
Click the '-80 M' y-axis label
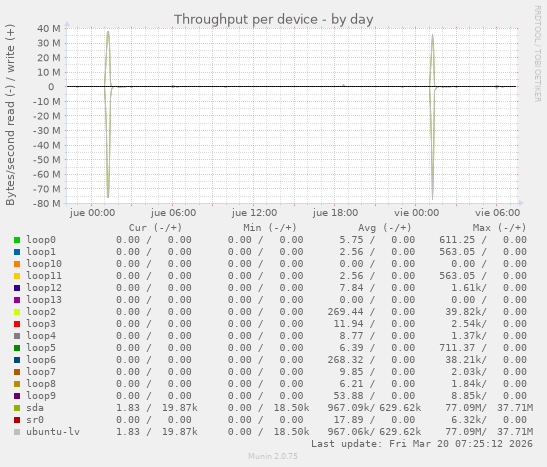(x=47, y=203)
